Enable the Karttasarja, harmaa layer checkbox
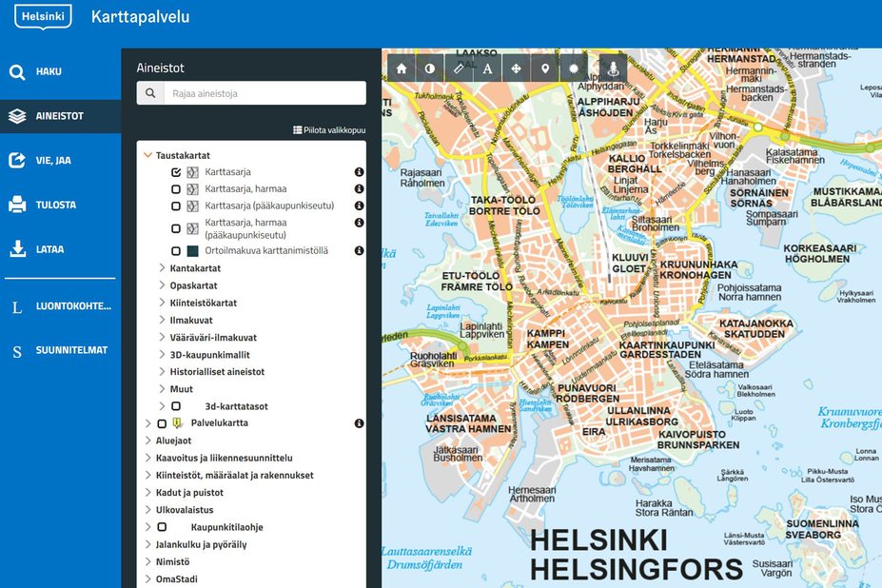 pos(176,189)
